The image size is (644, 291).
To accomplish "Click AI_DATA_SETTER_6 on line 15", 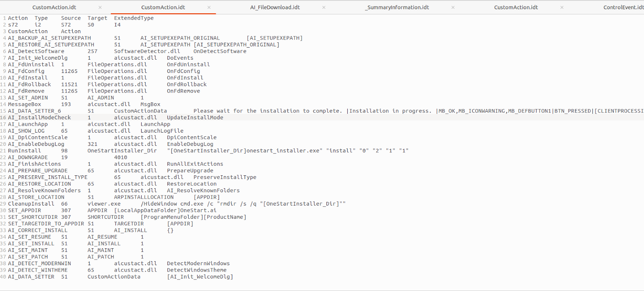I will (35, 111).
